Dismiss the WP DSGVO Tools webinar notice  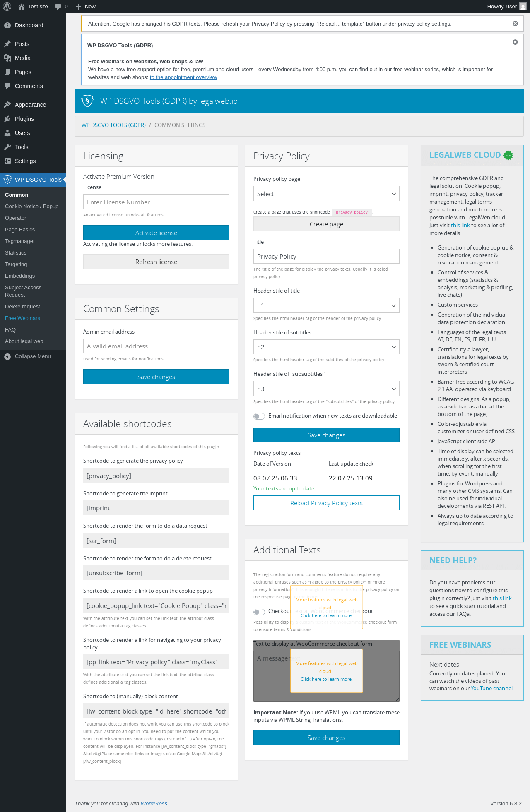[515, 42]
